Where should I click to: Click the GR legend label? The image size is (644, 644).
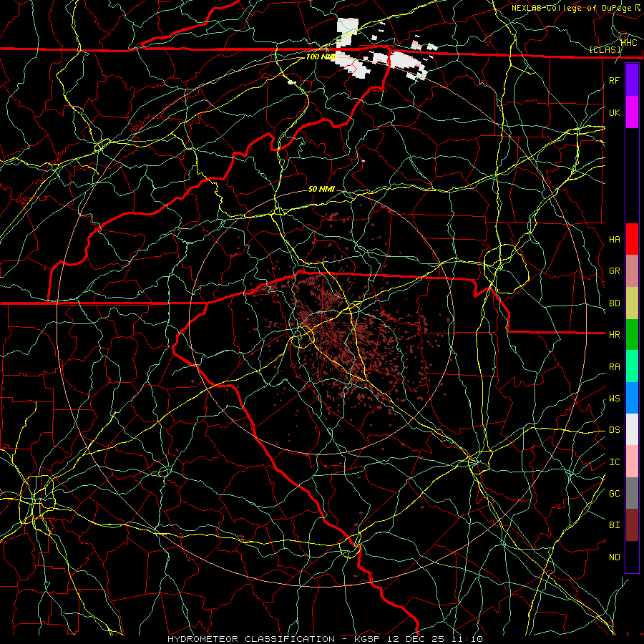pos(615,271)
